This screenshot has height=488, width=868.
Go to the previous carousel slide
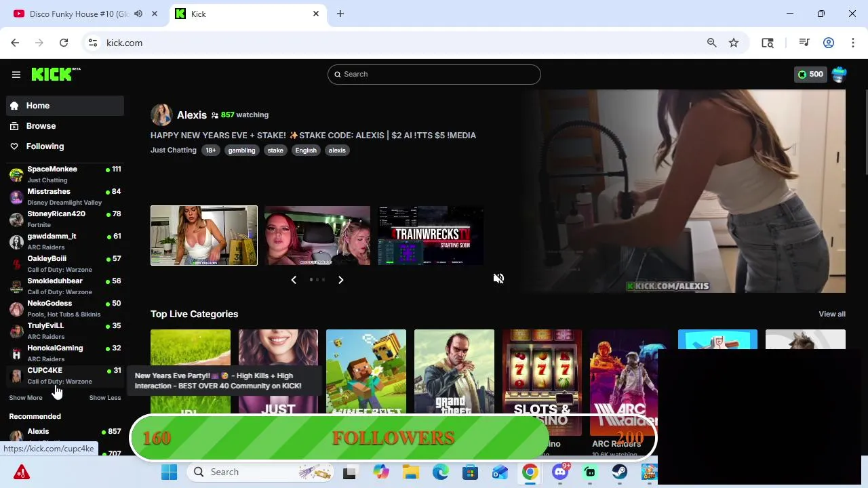point(294,280)
